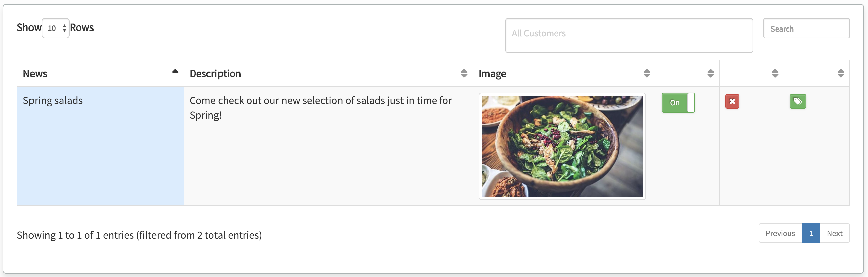Sort the tag button column
The height and width of the screenshot is (277, 868).
coord(841,73)
